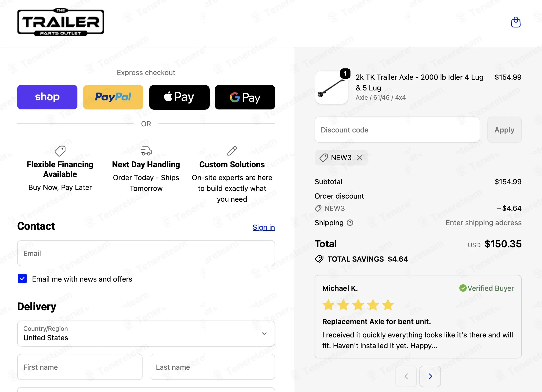Go to the previous review arrow
The image size is (542, 392).
406,376
